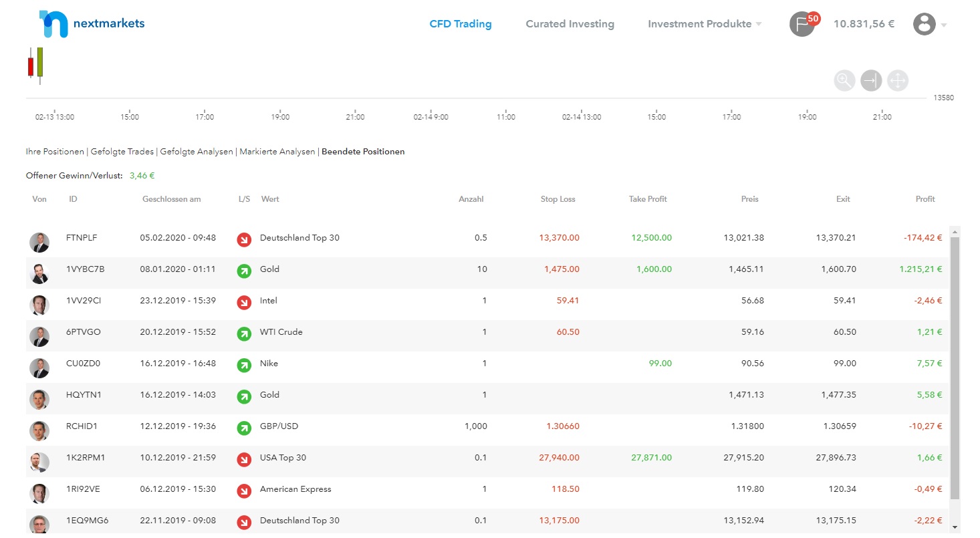This screenshot has width=980, height=538.
Task: Click the short arrow icon for 1EQ9MG6
Action: click(x=244, y=523)
